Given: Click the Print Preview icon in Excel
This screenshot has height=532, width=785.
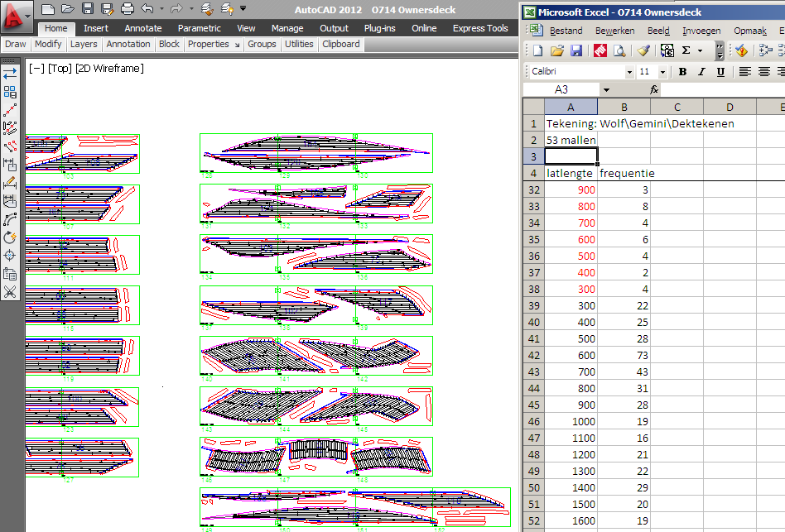Looking at the screenshot, I should 619,51.
